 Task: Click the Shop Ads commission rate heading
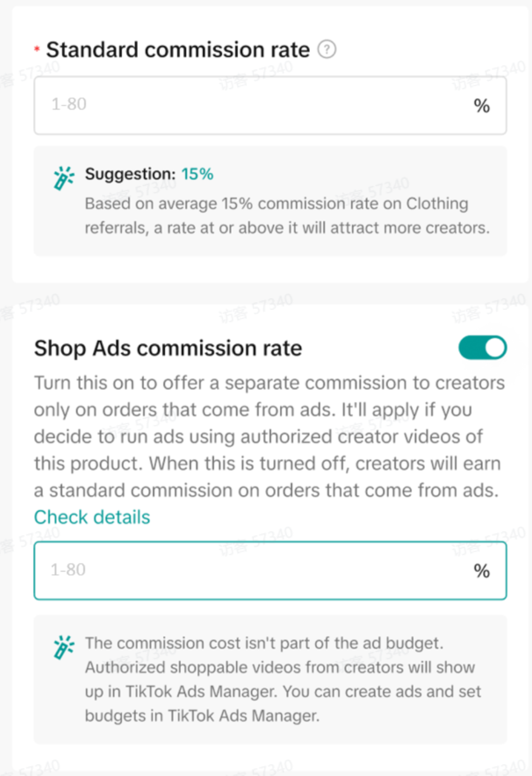point(168,349)
